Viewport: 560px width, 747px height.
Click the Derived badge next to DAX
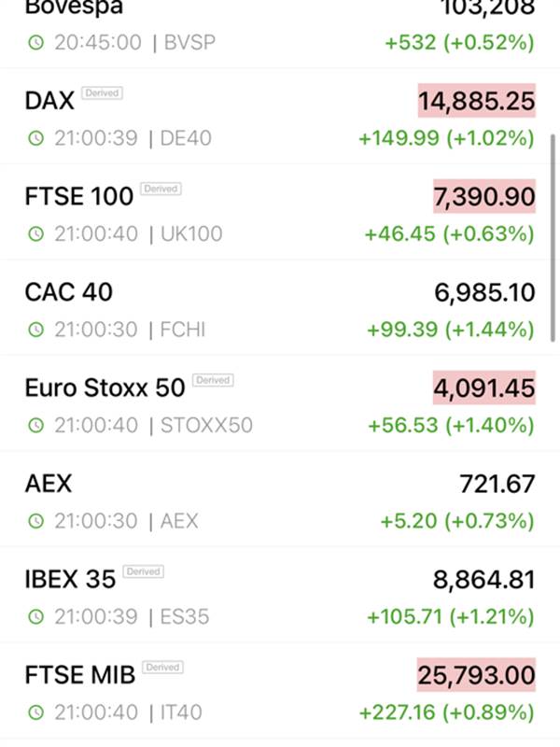tap(102, 92)
